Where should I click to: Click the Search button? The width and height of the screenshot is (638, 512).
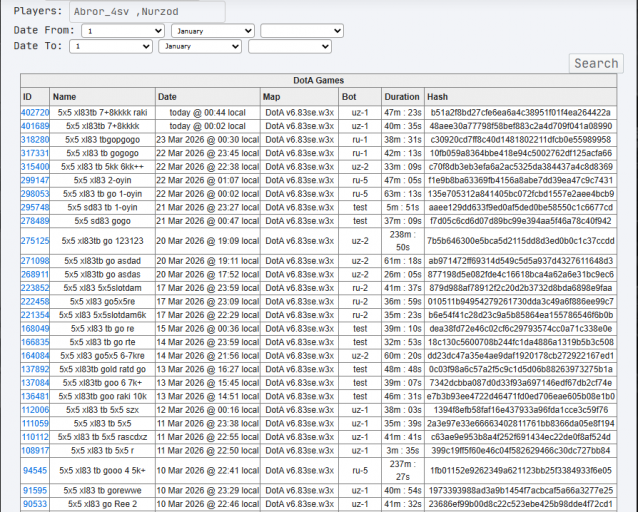(596, 63)
